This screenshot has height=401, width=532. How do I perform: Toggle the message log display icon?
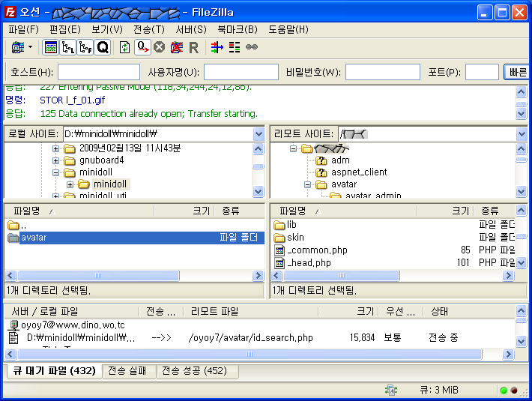point(51,47)
